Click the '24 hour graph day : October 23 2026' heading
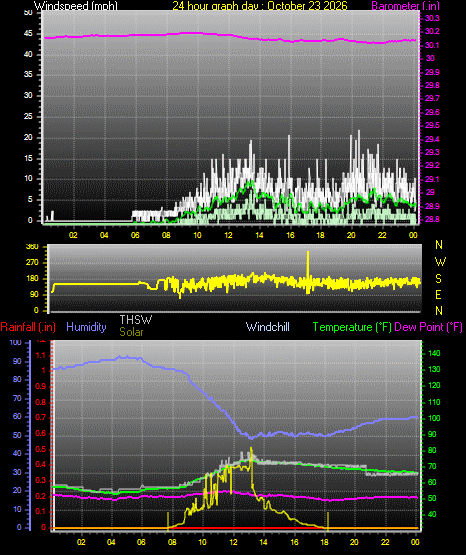Viewport: 466px width, 555px height. 260,5
